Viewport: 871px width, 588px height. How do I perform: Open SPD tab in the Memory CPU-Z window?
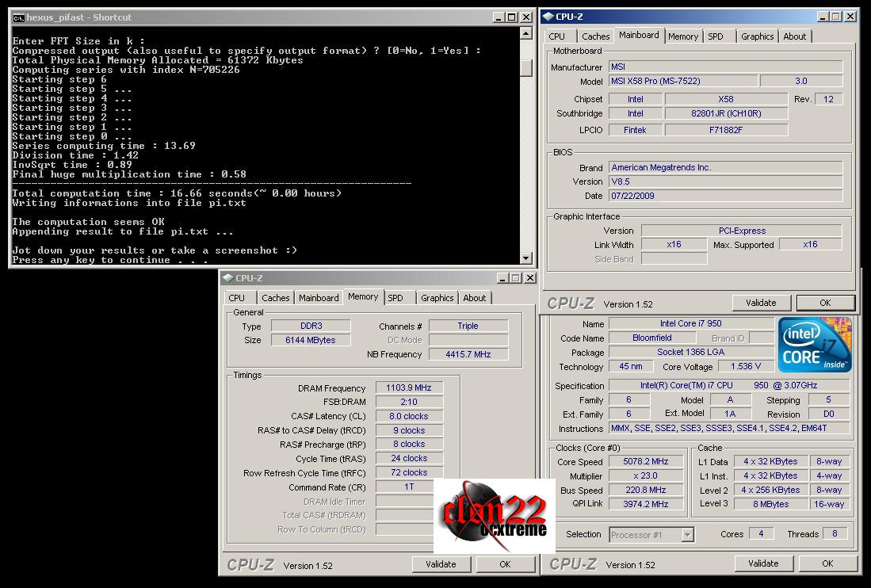pos(395,298)
